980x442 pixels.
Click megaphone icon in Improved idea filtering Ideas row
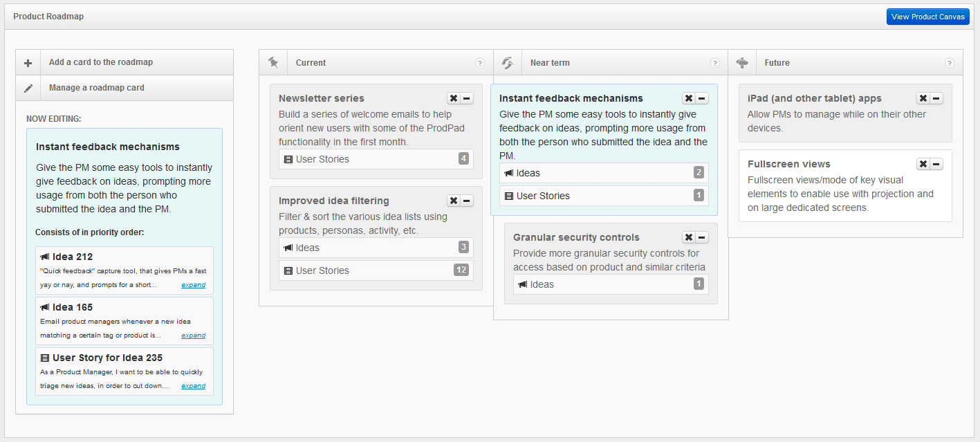pyautogui.click(x=288, y=248)
